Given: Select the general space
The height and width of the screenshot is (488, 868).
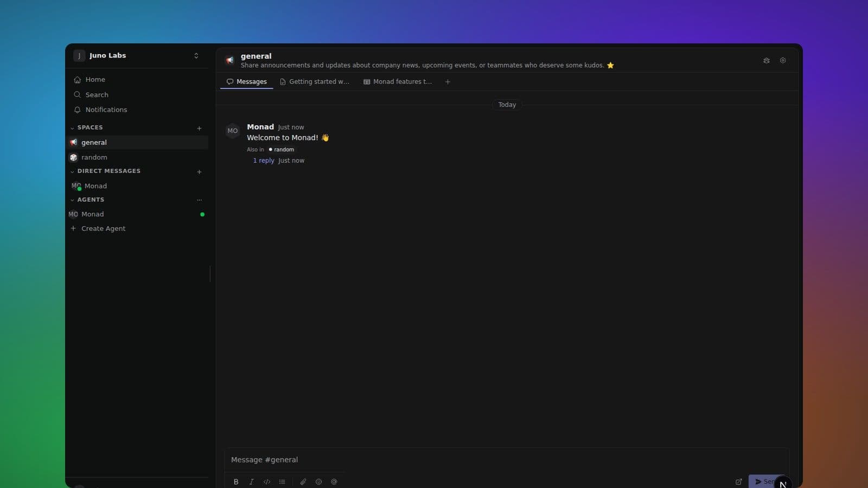Looking at the screenshot, I should 138,143.
